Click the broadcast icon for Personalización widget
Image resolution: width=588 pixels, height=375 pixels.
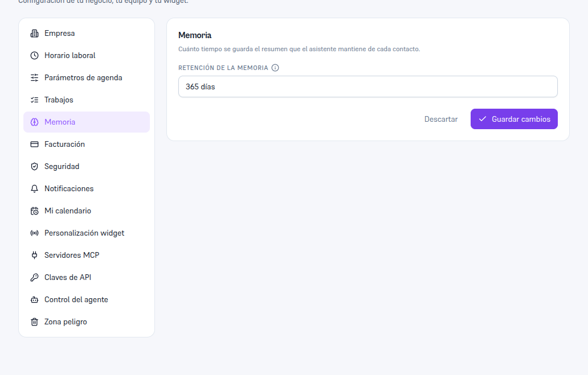pyautogui.click(x=35, y=233)
